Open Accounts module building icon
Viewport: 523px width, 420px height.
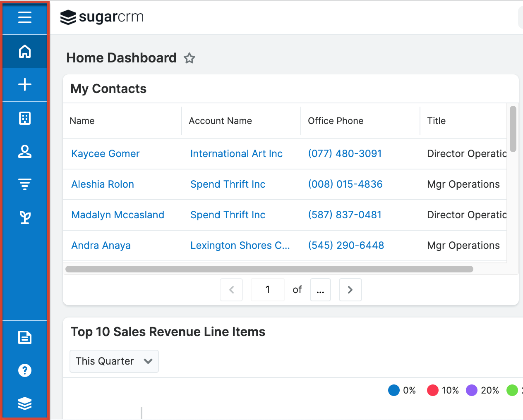(25, 118)
